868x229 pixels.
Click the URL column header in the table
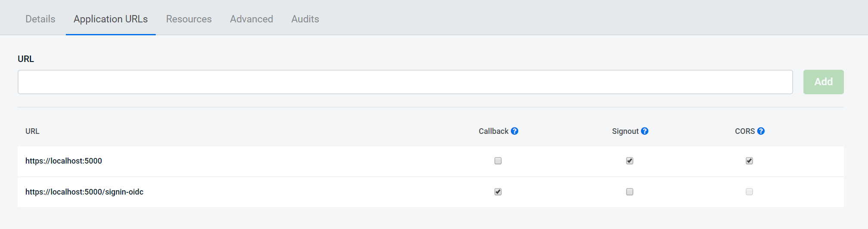(x=32, y=131)
